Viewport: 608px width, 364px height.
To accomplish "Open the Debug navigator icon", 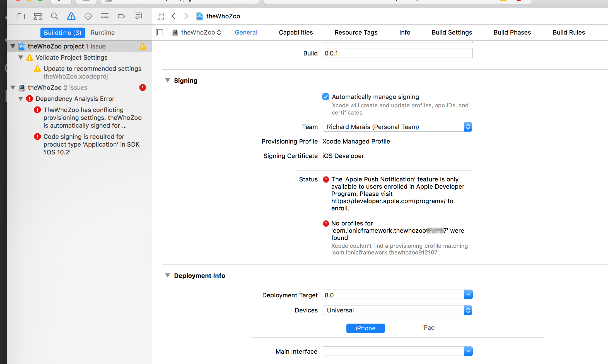I will [x=105, y=16].
